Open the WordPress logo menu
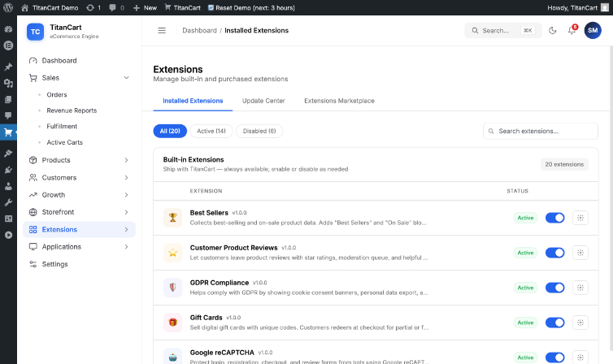613x364 pixels. click(8, 7)
